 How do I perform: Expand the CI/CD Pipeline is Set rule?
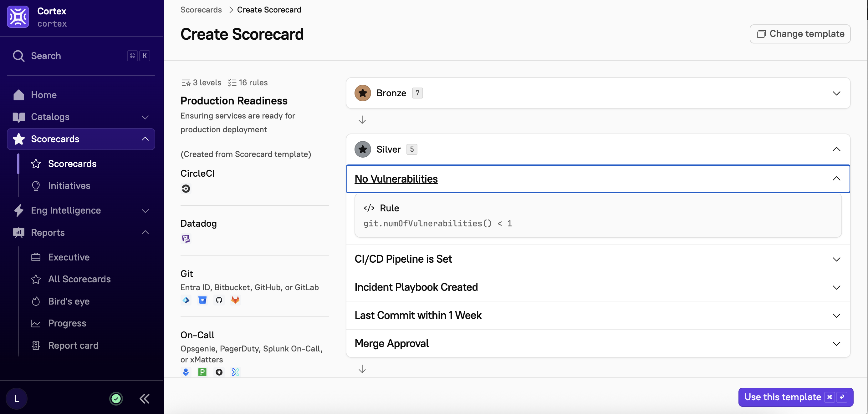pos(836,259)
